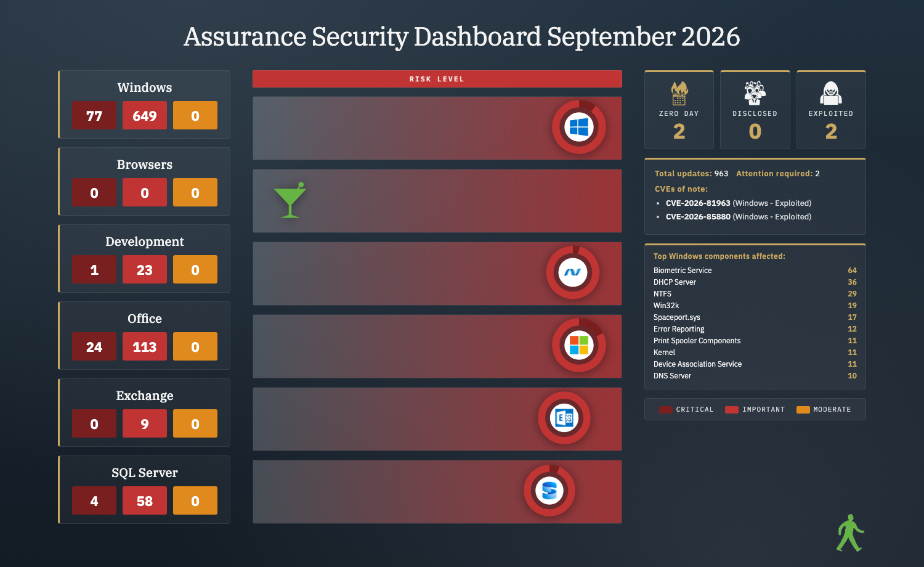The height and width of the screenshot is (567, 924).
Task: Click the Disclosed count 0
Action: [755, 131]
